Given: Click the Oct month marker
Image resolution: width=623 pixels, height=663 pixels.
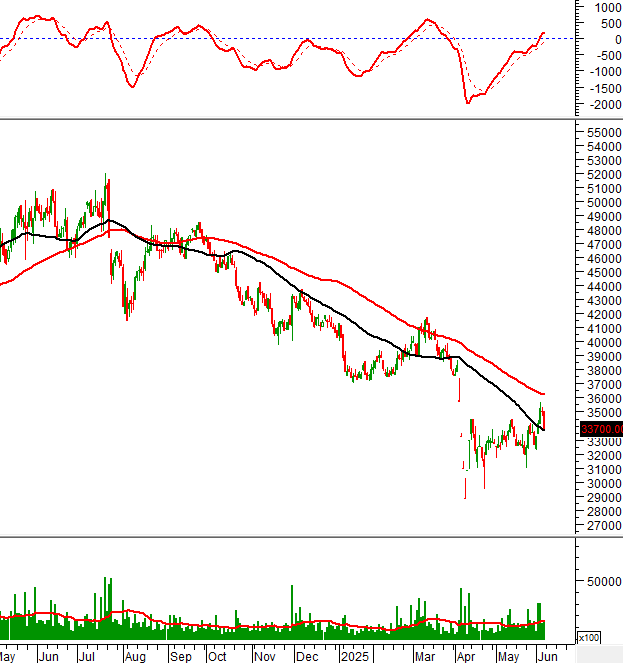Looking at the screenshot, I should (217, 657).
